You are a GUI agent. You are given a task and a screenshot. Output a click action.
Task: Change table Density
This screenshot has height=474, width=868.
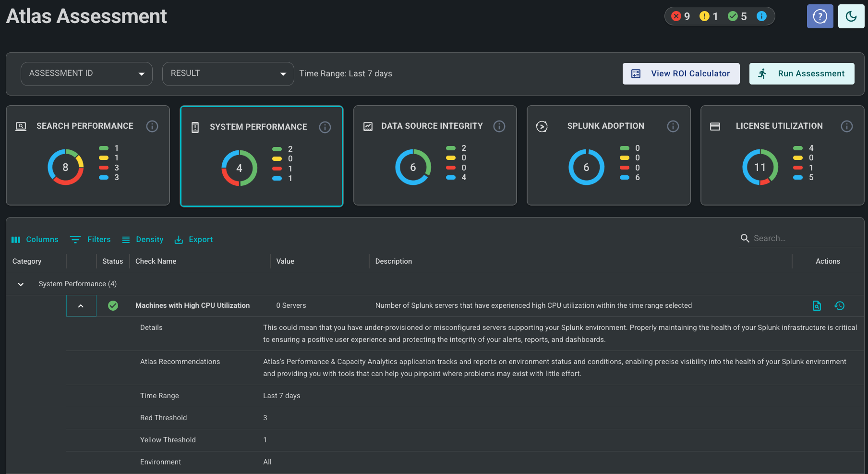(x=143, y=239)
